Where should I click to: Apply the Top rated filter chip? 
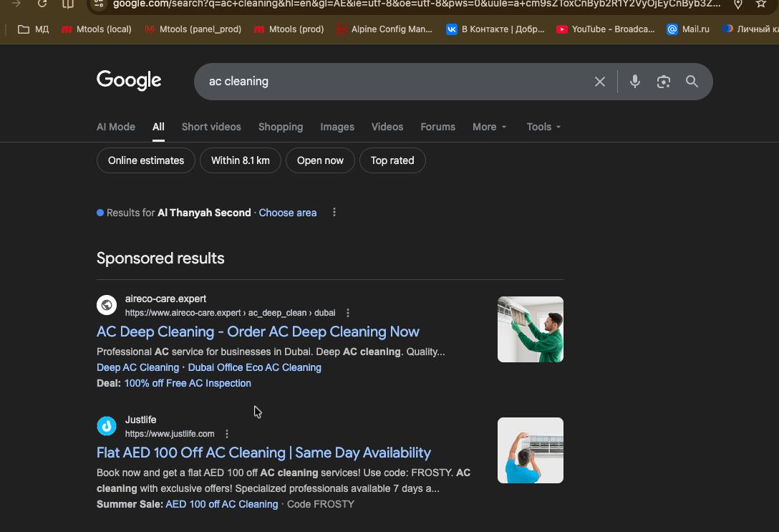click(392, 160)
